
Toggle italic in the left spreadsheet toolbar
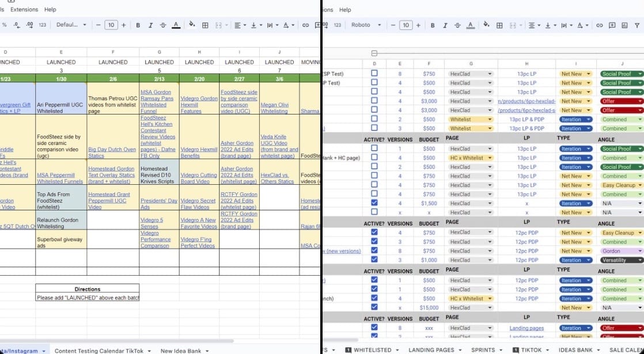(150, 25)
